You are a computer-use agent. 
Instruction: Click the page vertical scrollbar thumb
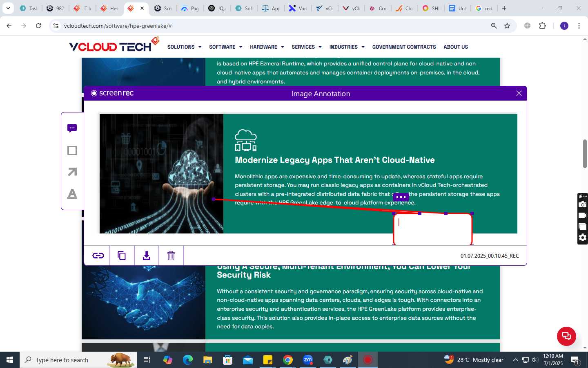[x=585, y=154]
